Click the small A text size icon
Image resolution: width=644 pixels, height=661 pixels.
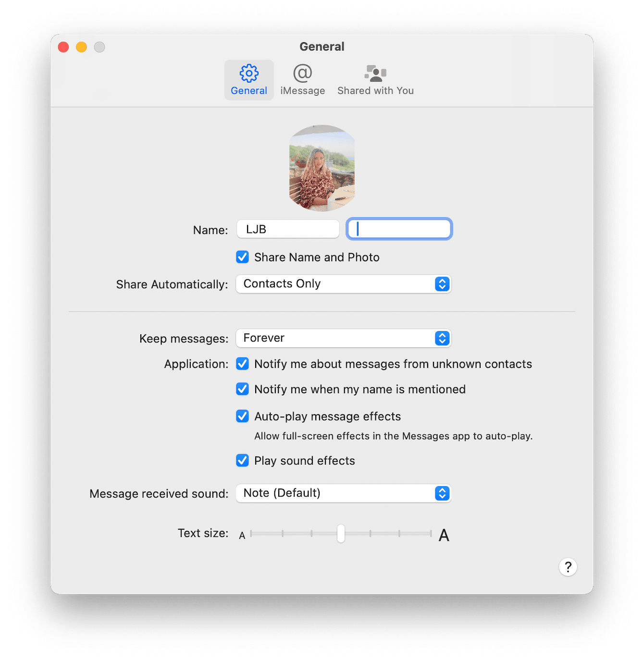coord(242,534)
